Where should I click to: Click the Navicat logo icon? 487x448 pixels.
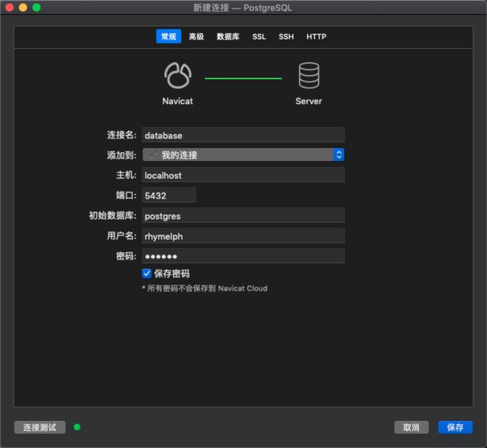point(178,76)
